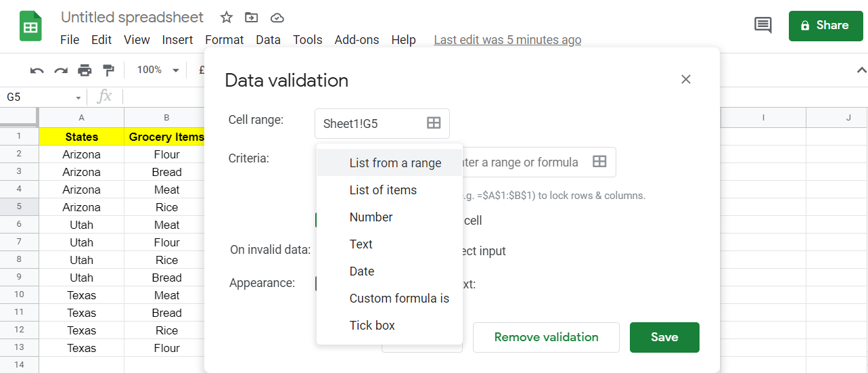Click the Undo toolbar icon
The image size is (868, 373).
coord(37,70)
